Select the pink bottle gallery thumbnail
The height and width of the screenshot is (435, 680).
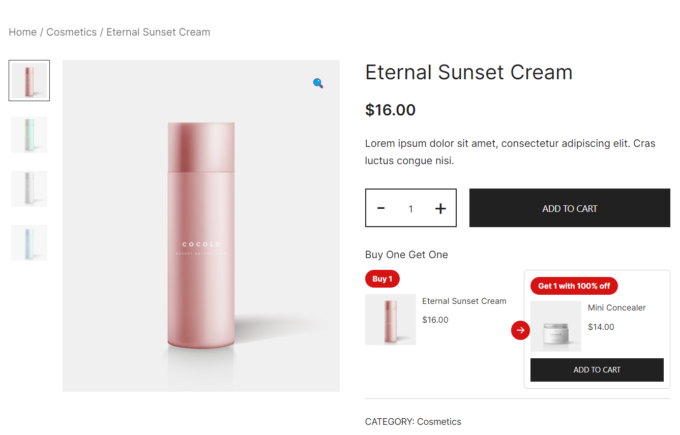(x=29, y=80)
